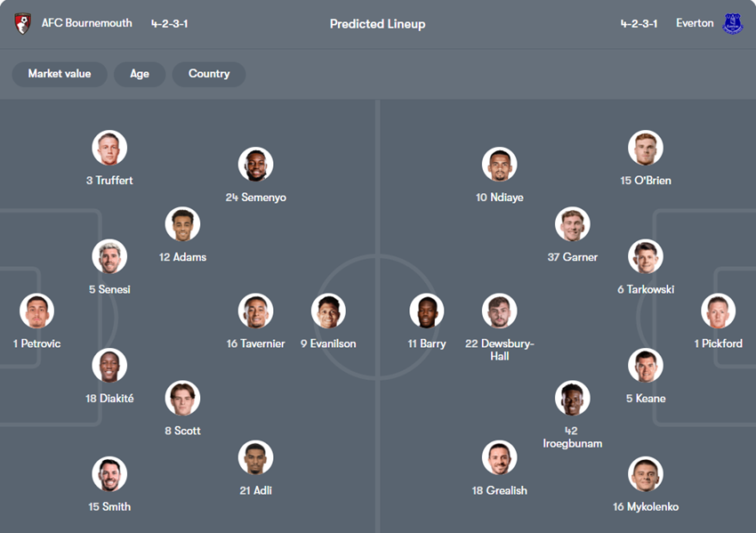The height and width of the screenshot is (533, 756).
Task: Toggle the Country filter pill
Action: (209, 74)
